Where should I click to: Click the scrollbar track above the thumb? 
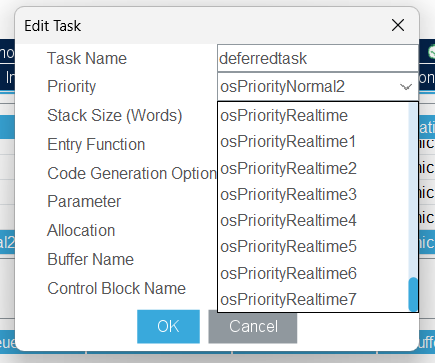413,190
